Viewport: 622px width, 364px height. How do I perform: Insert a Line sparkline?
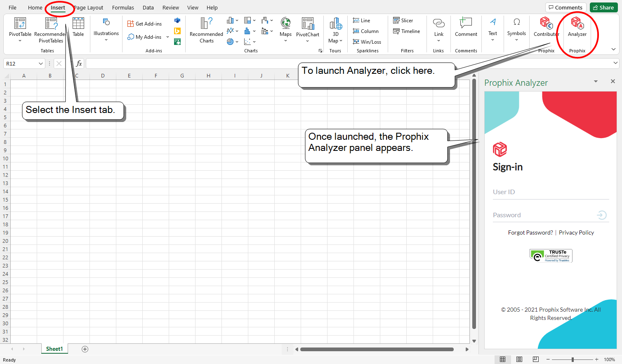point(362,20)
